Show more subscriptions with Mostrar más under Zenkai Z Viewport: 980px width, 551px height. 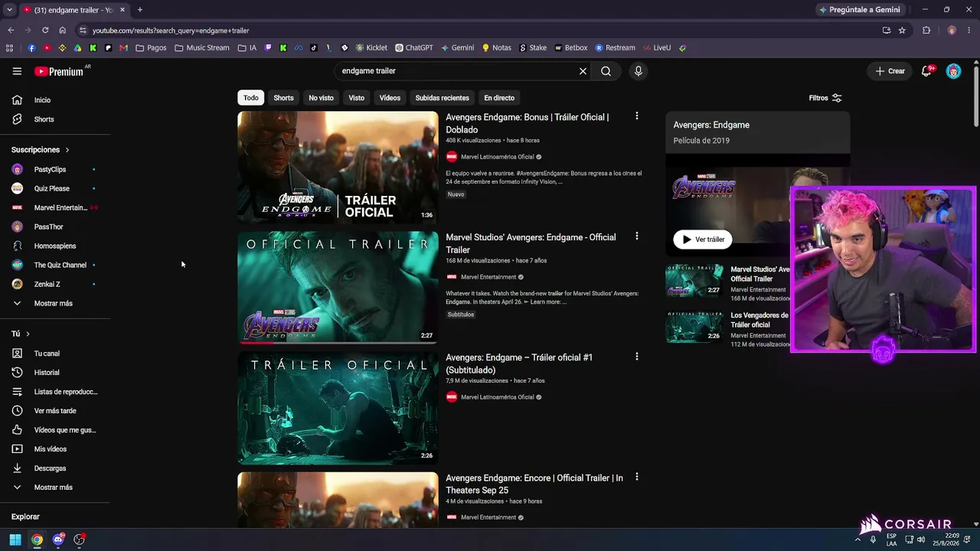[54, 304]
